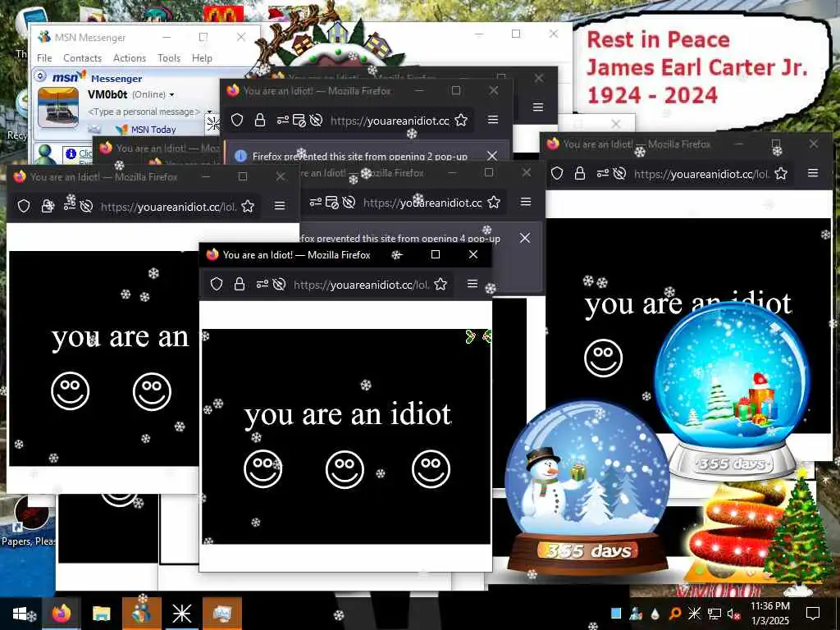Click padlock in the 2 pop-up Firefox window
The image size is (840, 630).
pos(260,120)
